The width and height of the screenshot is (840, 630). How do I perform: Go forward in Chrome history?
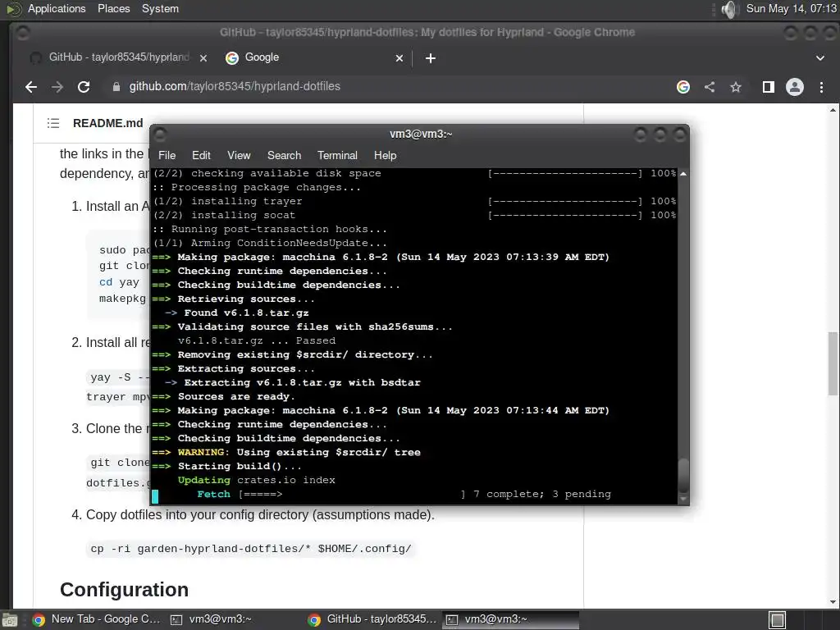click(x=57, y=87)
